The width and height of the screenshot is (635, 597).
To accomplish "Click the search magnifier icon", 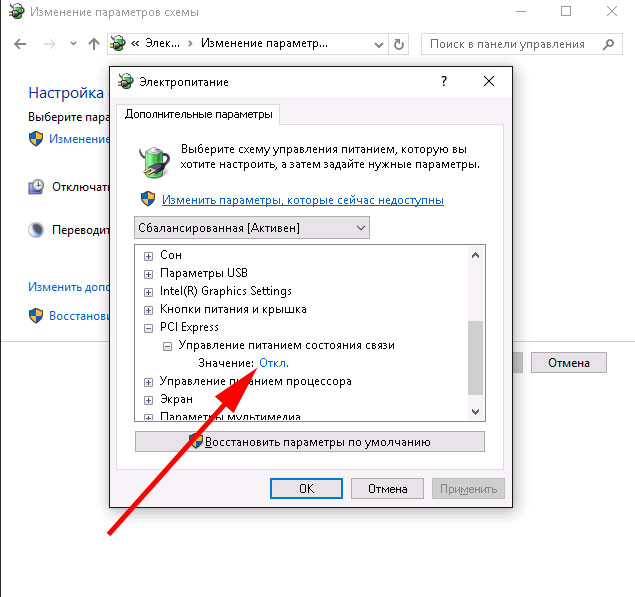I will (x=608, y=44).
